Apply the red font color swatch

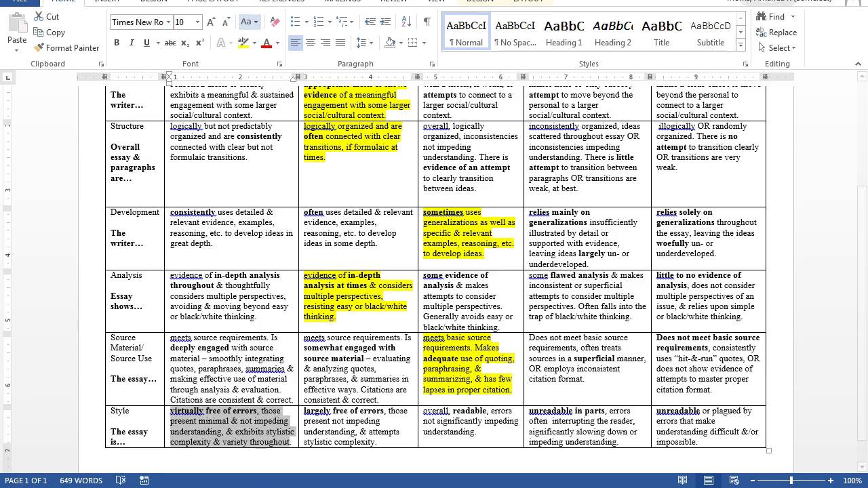point(267,43)
